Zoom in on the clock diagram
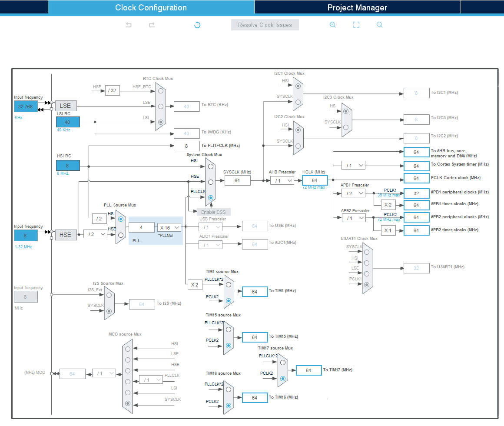 click(x=333, y=25)
